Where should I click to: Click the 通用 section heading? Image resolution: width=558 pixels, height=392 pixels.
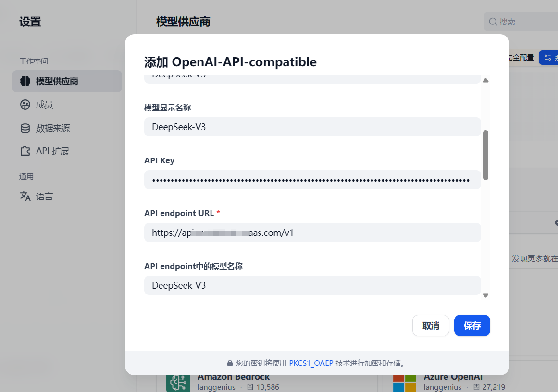pos(26,177)
